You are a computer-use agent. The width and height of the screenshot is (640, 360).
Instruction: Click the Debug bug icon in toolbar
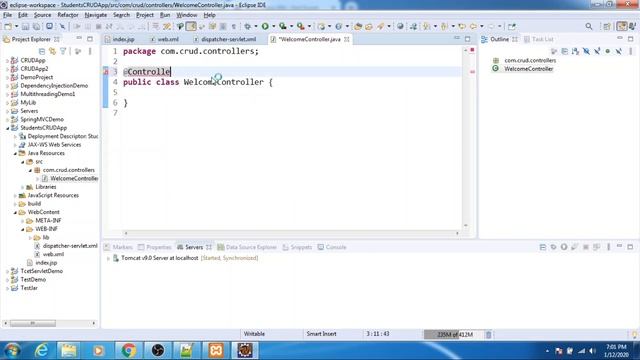(247, 27)
